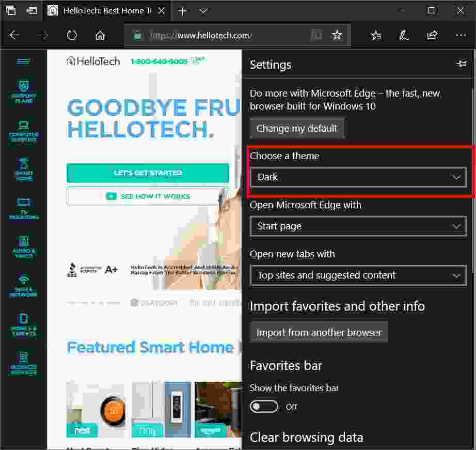Click Import from another browser button

point(319,332)
